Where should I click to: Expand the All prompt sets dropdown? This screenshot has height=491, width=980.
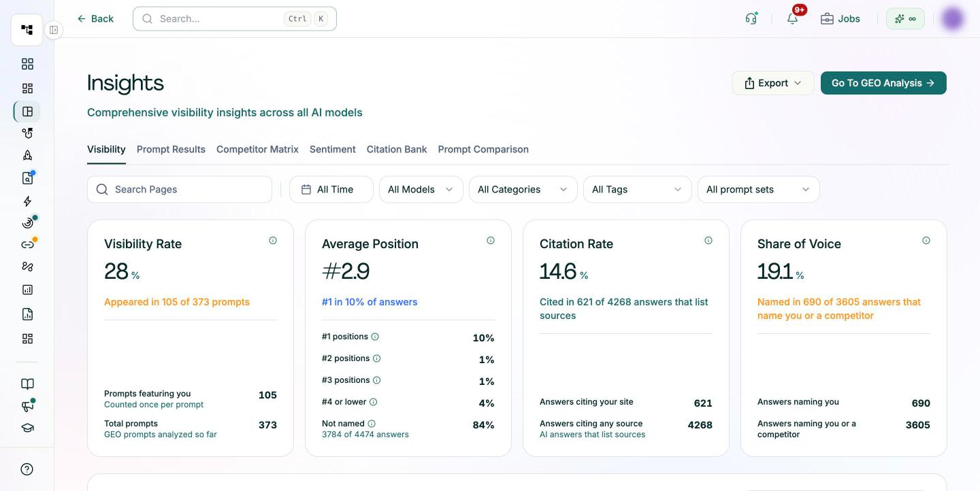[759, 189]
